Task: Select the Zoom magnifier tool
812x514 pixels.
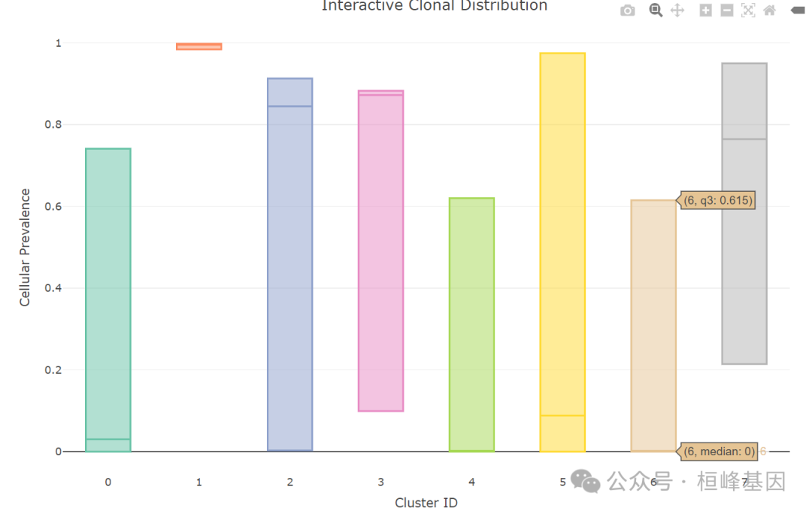Action: [656, 11]
